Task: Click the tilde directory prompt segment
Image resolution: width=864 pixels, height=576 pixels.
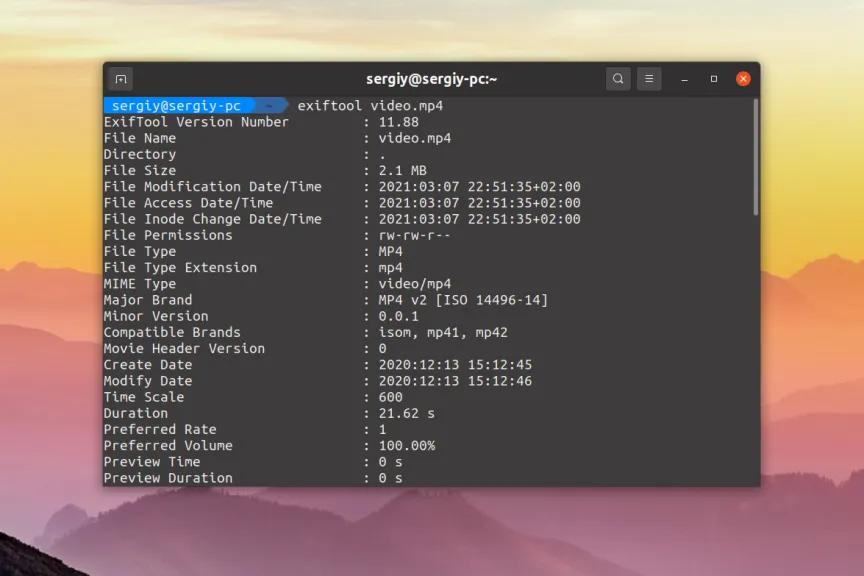Action: [x=269, y=106]
